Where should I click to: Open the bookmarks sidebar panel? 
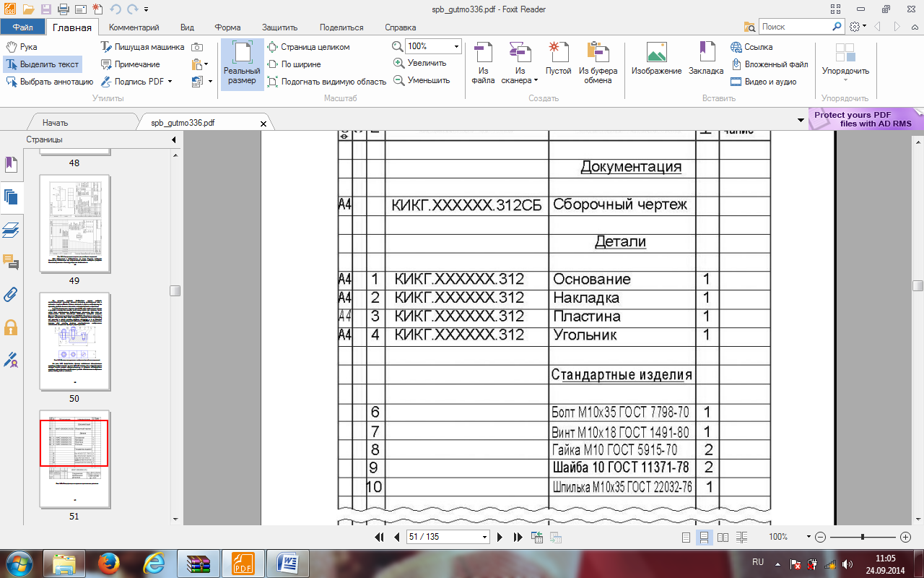click(11, 165)
